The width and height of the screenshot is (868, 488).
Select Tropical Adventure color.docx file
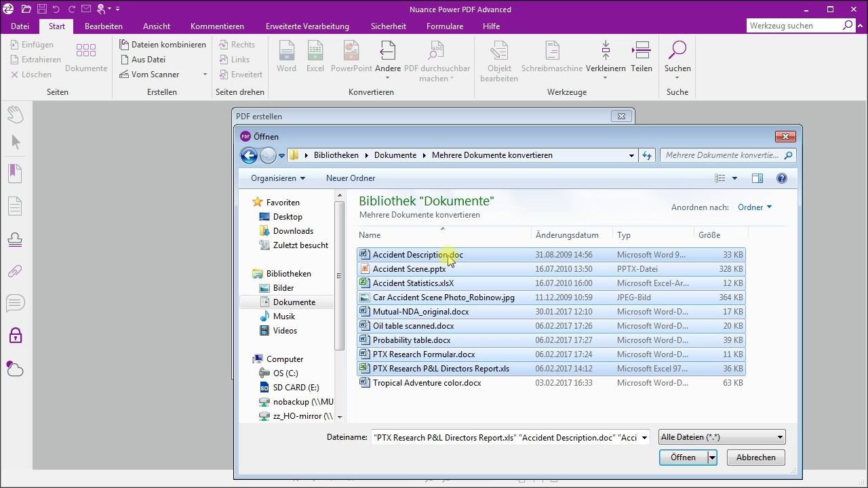point(551,383)
